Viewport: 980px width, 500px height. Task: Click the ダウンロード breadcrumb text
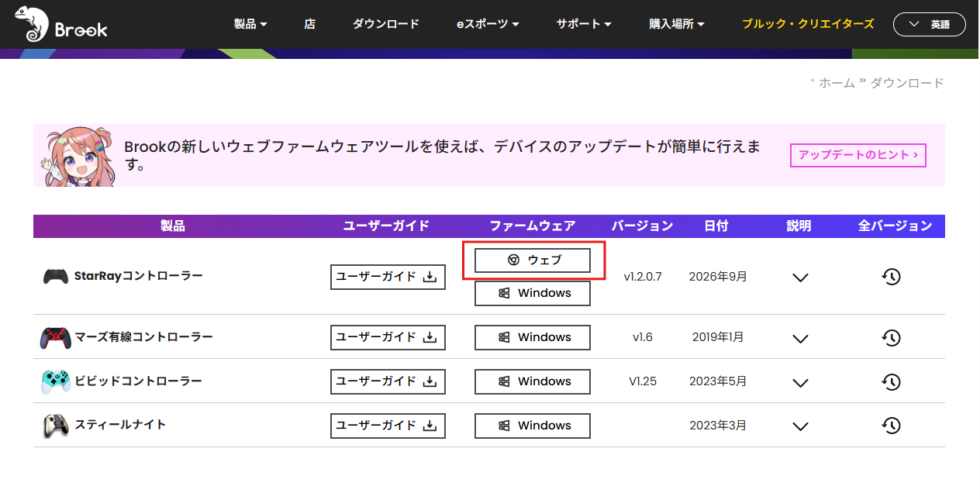pyautogui.click(x=907, y=83)
